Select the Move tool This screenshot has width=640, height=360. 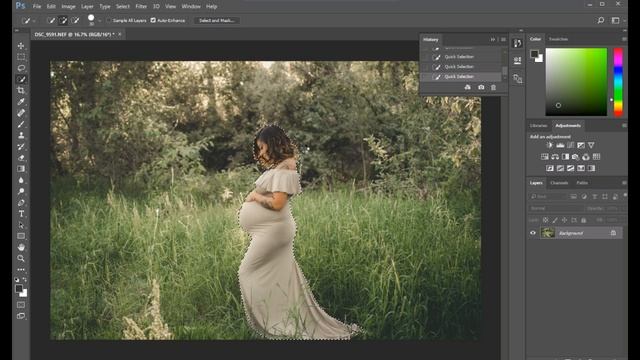tap(21, 46)
